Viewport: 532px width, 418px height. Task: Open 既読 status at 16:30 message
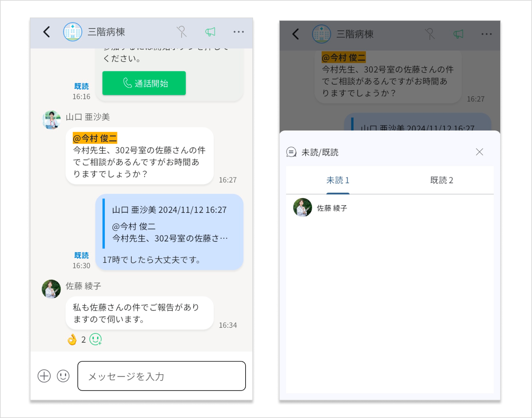[x=81, y=255]
